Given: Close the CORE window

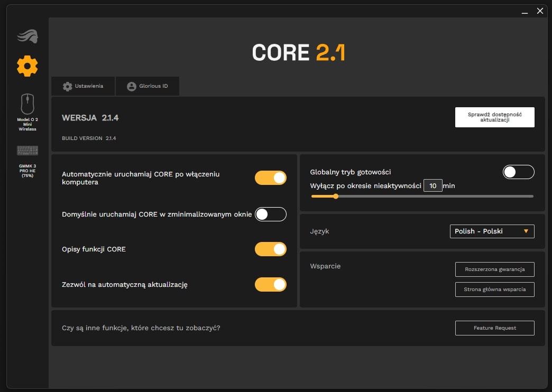Looking at the screenshot, I should pos(540,11).
